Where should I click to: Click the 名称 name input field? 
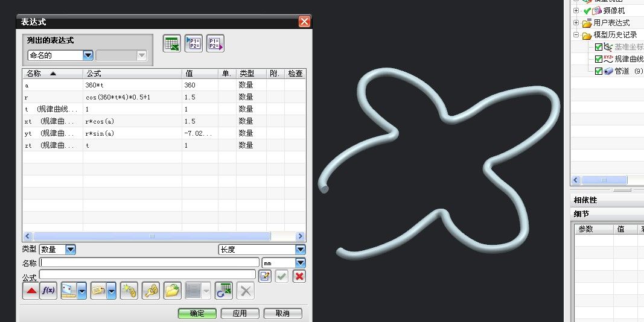[x=149, y=262]
